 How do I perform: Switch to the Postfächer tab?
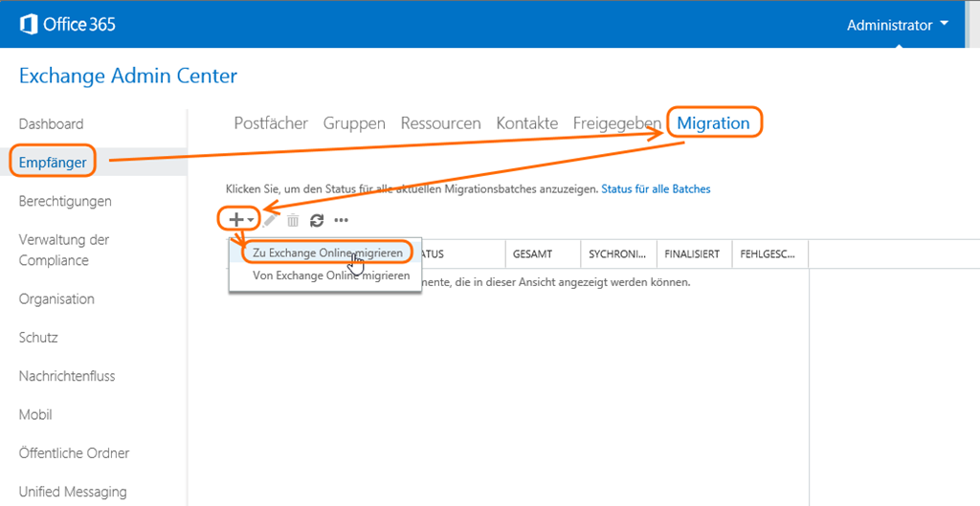tap(271, 123)
